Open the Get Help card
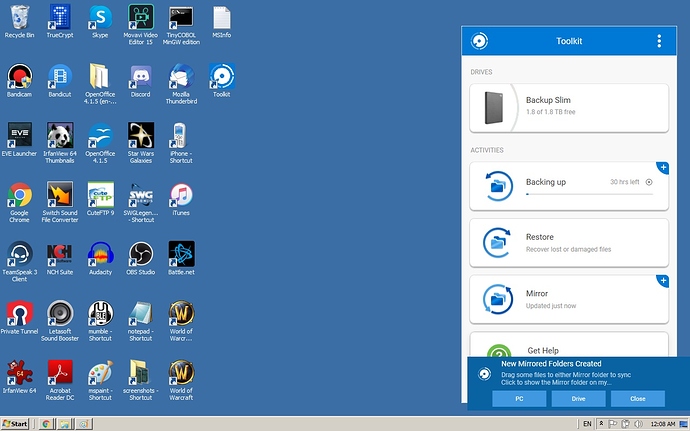Viewport: 690px width, 431px height. 569,345
